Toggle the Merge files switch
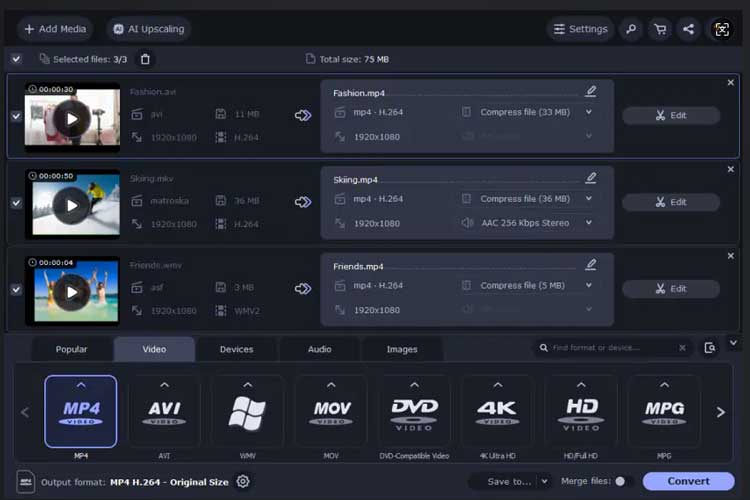 point(624,481)
